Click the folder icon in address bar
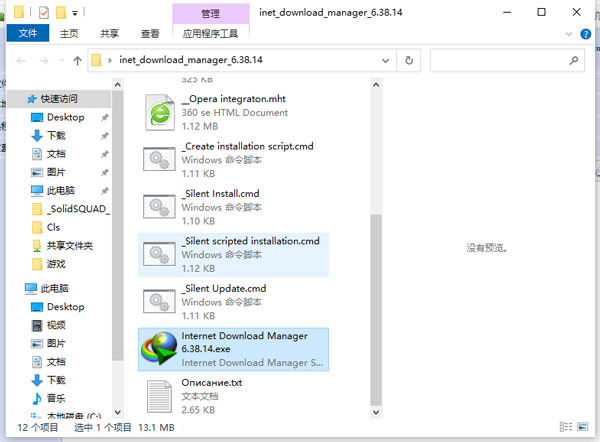 [96, 60]
